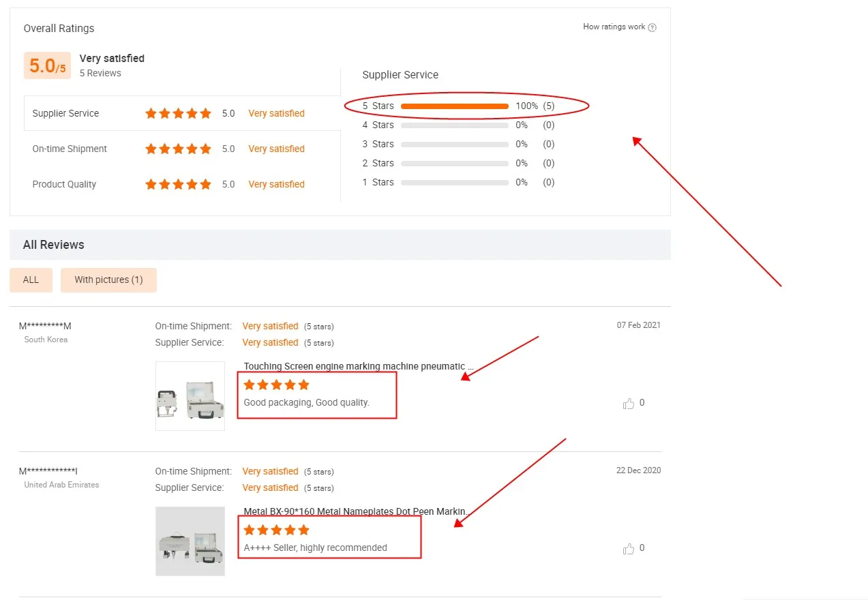Click the 5 Stars rating bar

click(455, 106)
